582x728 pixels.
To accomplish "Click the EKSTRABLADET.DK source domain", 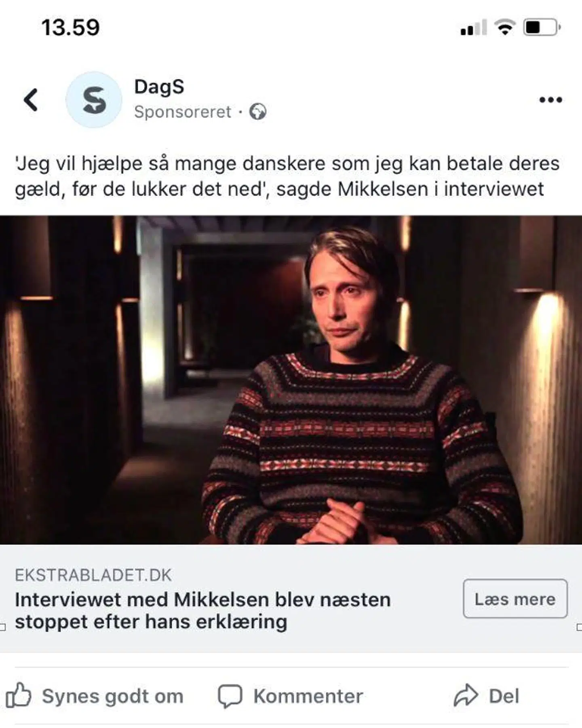I will [93, 575].
